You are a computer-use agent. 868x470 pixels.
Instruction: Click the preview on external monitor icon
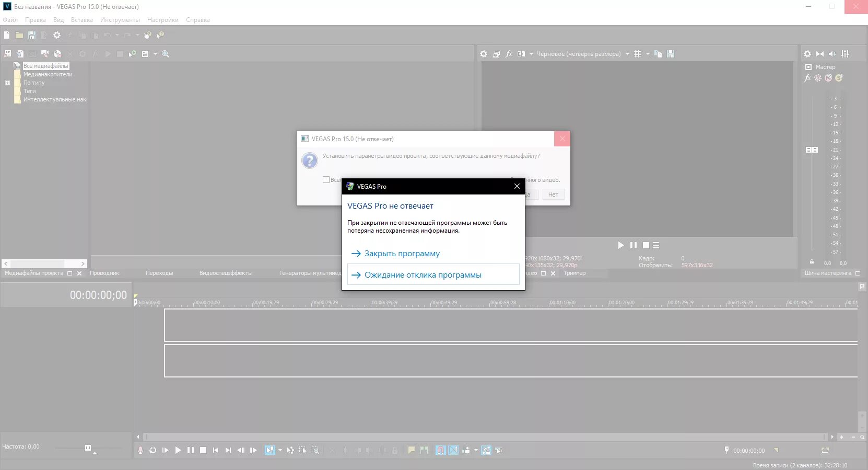click(496, 54)
